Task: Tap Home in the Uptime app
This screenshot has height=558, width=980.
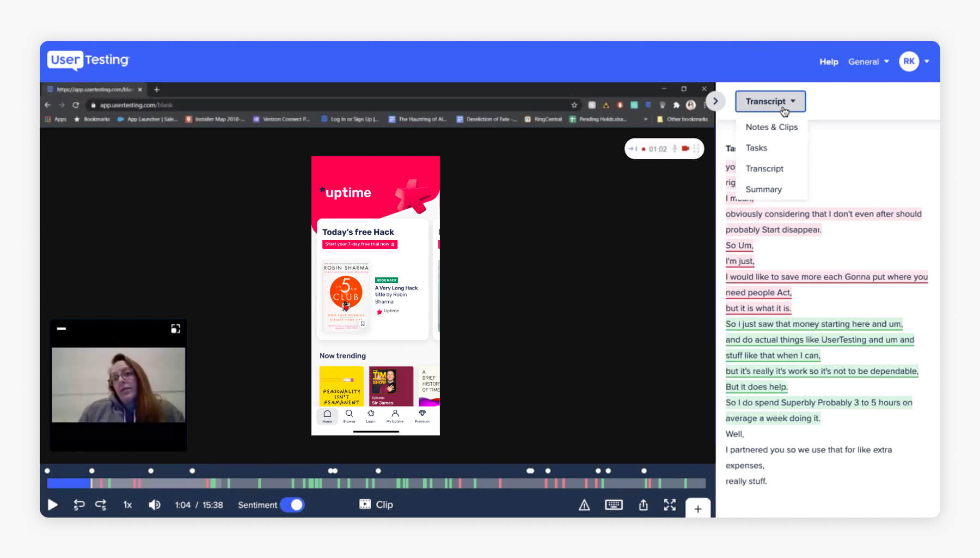Action: click(x=327, y=416)
